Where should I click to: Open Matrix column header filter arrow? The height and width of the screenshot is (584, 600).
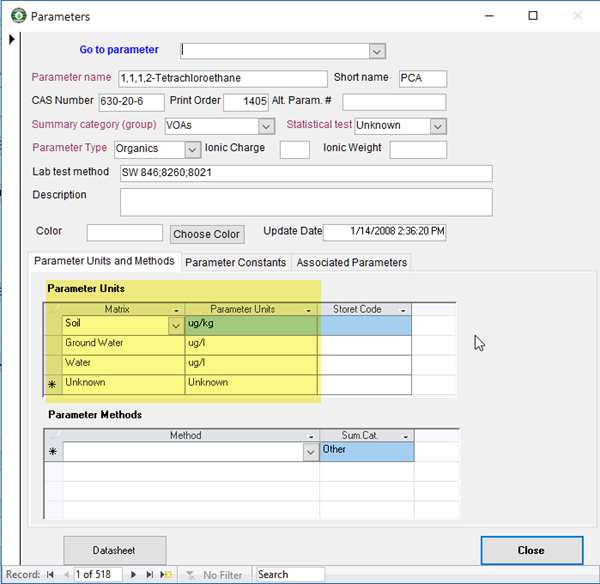[x=176, y=310]
